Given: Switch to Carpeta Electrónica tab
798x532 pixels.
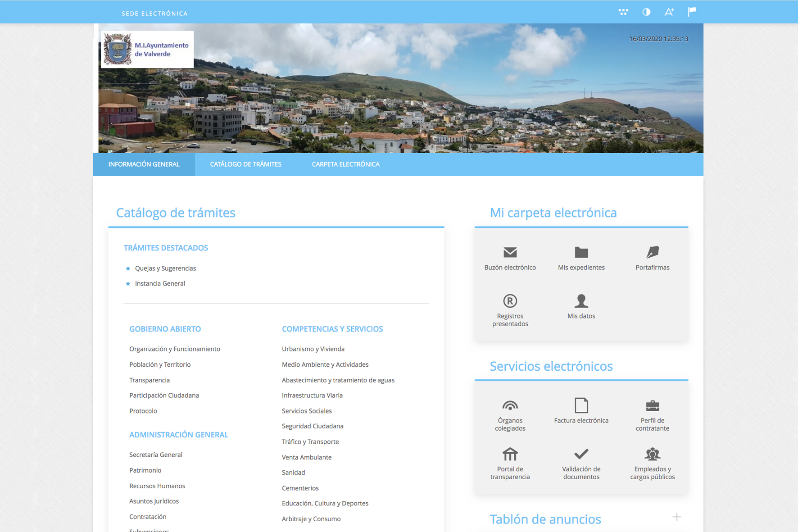Looking at the screenshot, I should click(345, 164).
